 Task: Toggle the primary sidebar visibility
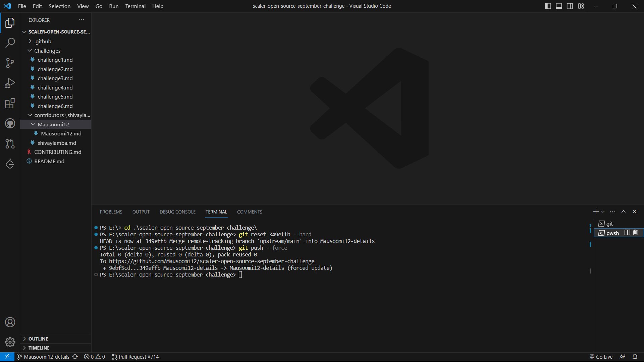click(x=548, y=6)
